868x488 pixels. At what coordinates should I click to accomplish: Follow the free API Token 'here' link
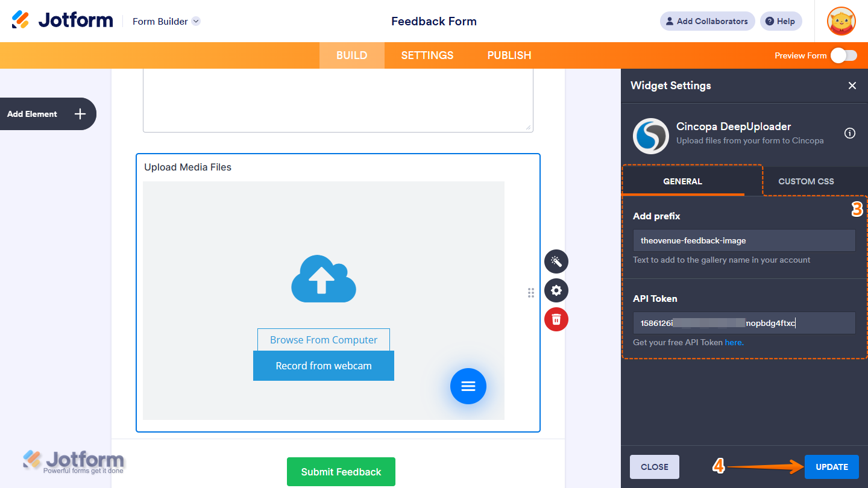tap(734, 342)
